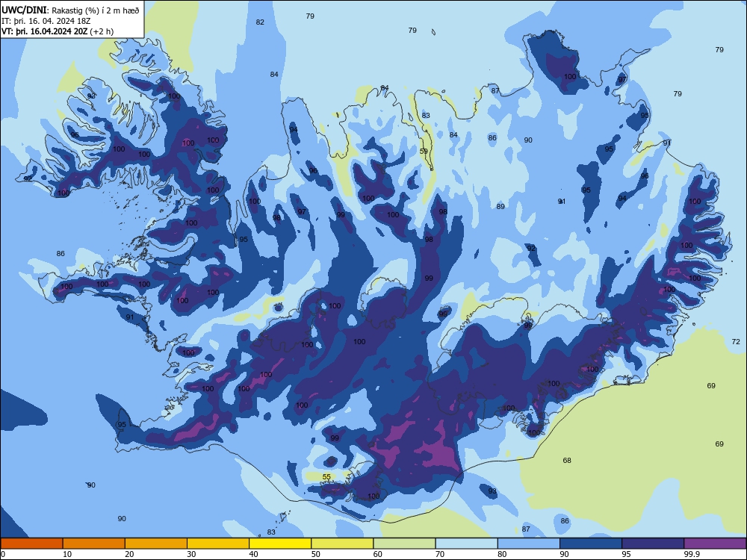Image resolution: width=747 pixels, height=560 pixels.
Task: Click the humidity value '59' on the map
Action: click(424, 152)
